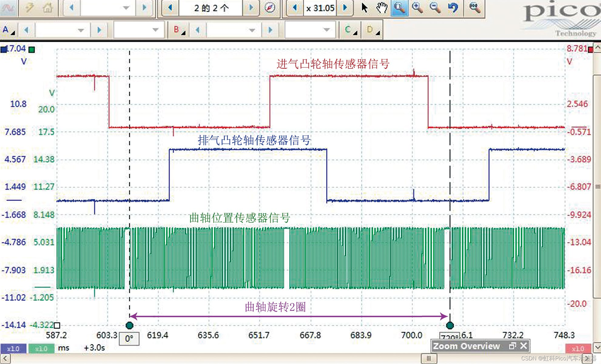Click the horizontal scrollbar left arrow
This screenshot has width=601, height=364.
click(x=5, y=359)
